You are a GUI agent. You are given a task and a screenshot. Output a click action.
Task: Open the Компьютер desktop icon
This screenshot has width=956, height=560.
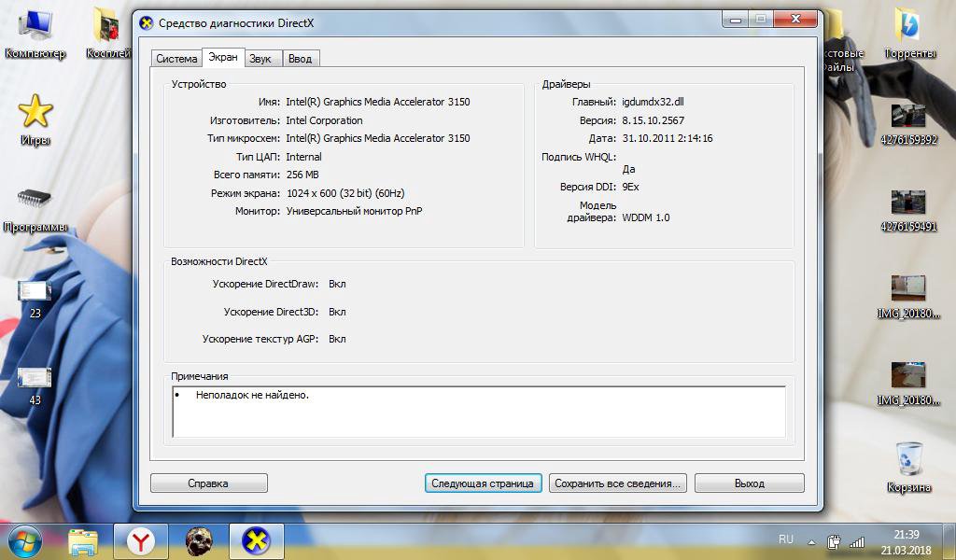click(x=35, y=34)
